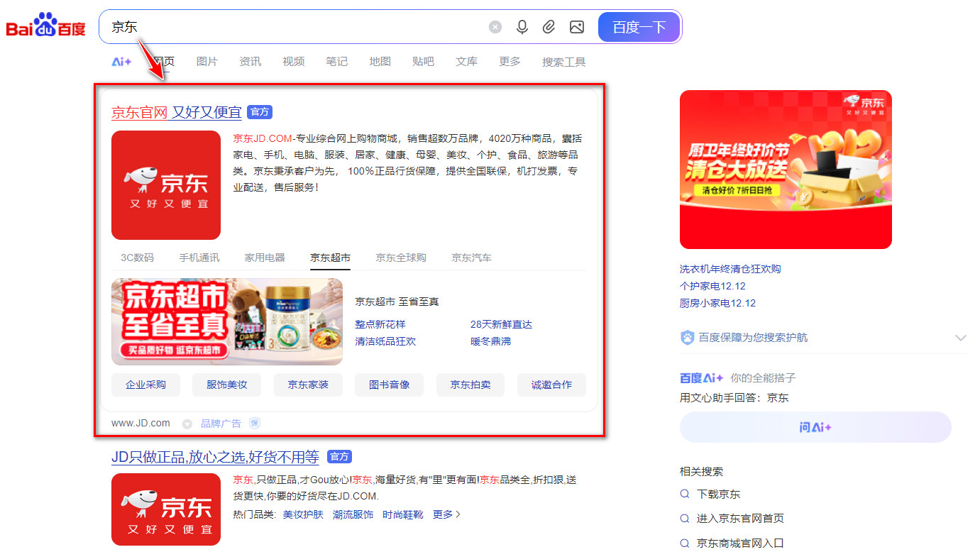980x552 pixels.
Task: Switch to the 图片 tab
Action: (x=207, y=62)
